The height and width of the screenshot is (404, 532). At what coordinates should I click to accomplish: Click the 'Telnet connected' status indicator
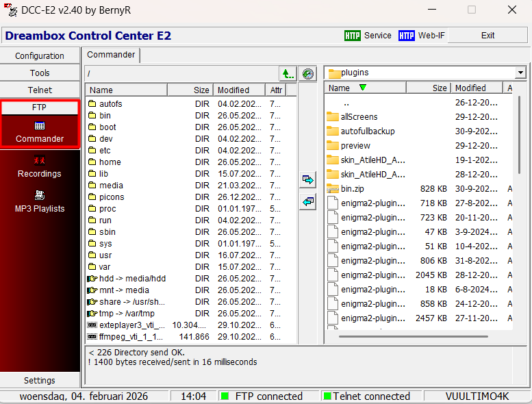click(371, 396)
